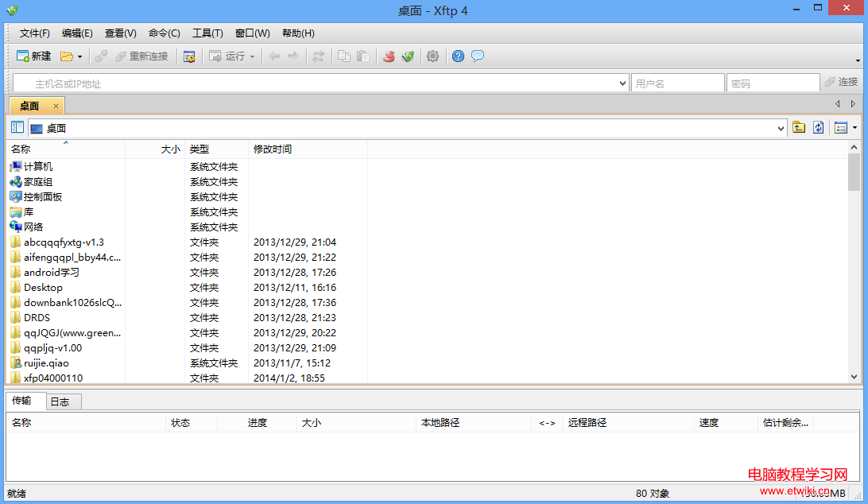Viewport: 868px width, 504px height.
Task: Open the Help (帮助) menu
Action: point(298,33)
